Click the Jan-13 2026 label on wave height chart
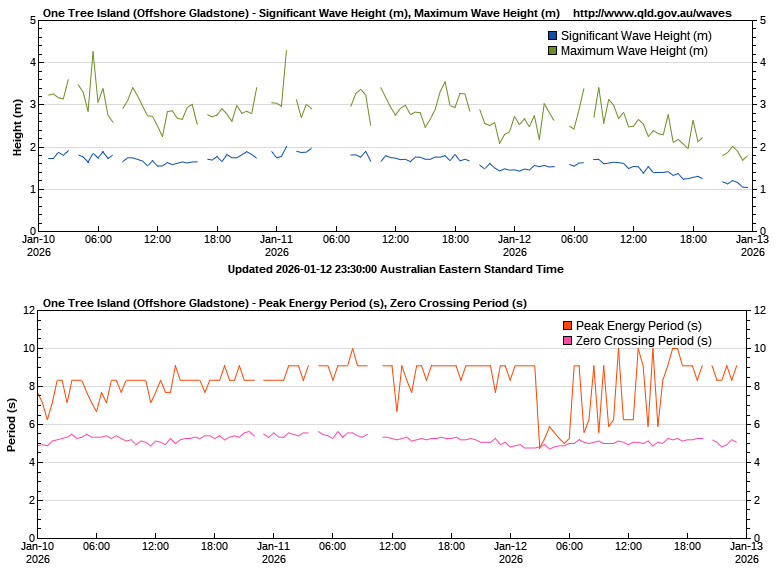780x580 pixels. 752,246
